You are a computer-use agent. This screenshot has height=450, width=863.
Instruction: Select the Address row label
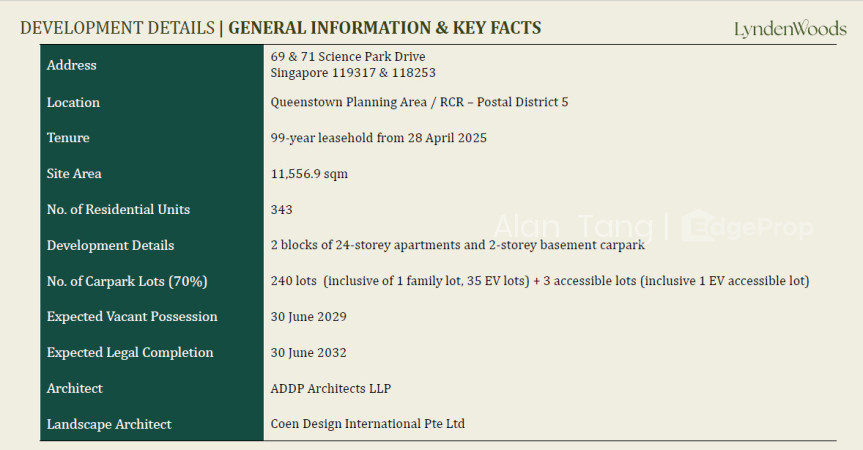tap(72, 65)
